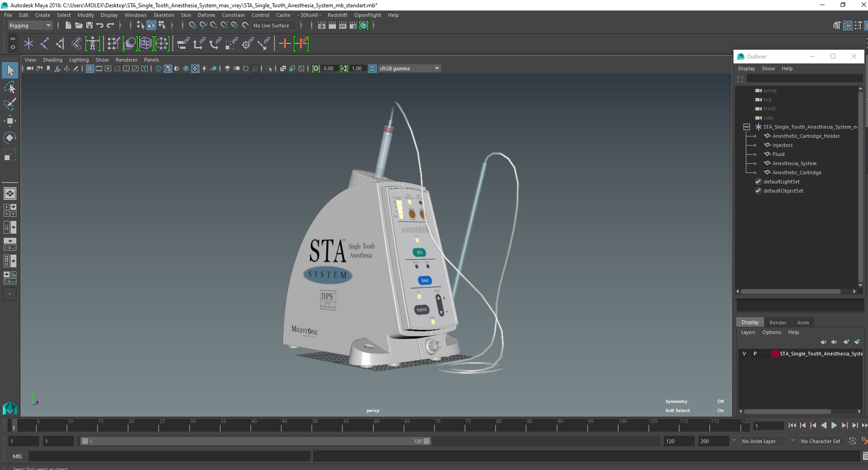Click the move layer up icon
This screenshot has height=470, width=868.
pos(823,342)
